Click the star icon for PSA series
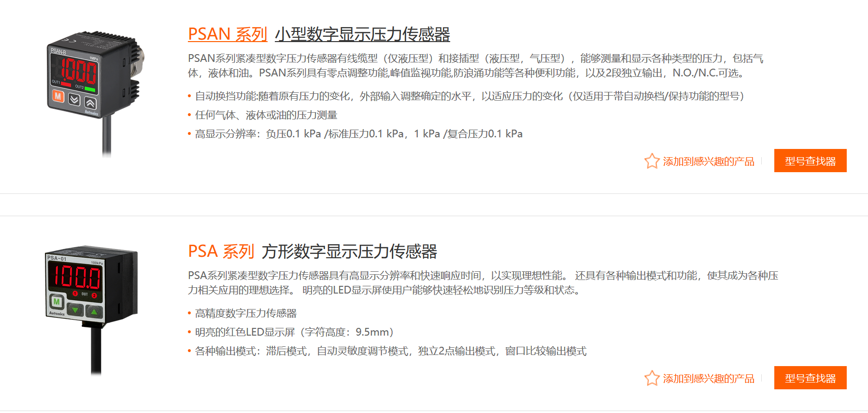Screen dimensions: 868x413 [x=652, y=378]
